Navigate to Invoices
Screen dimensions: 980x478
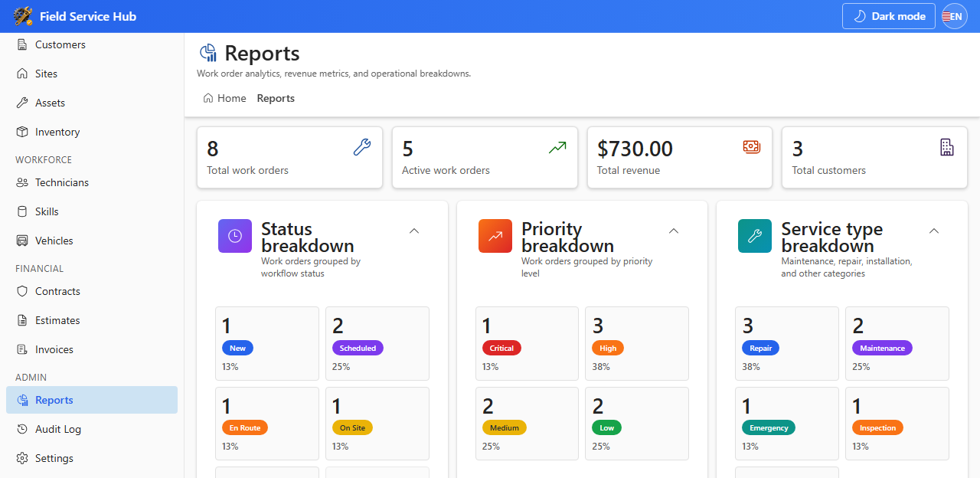pos(92,349)
